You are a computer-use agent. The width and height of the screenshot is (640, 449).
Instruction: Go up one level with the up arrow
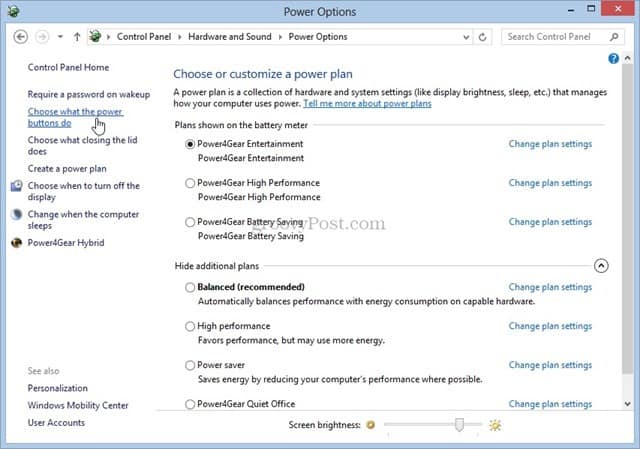(77, 37)
